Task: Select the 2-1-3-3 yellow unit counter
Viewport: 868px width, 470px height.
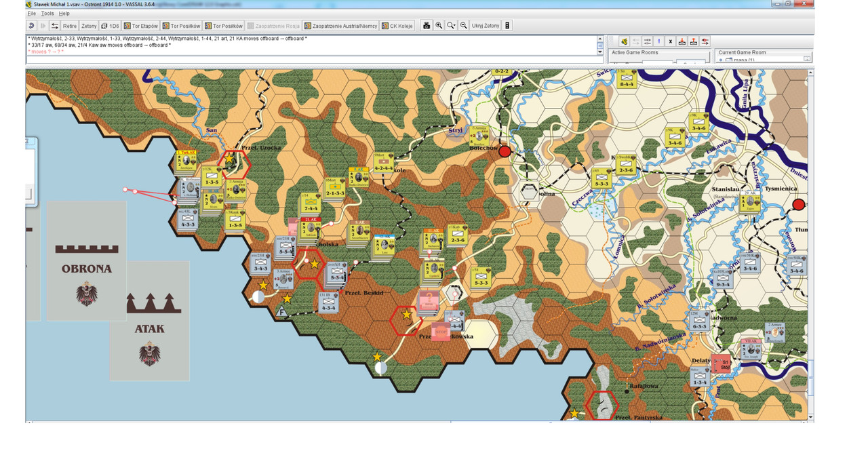Action: [335, 188]
